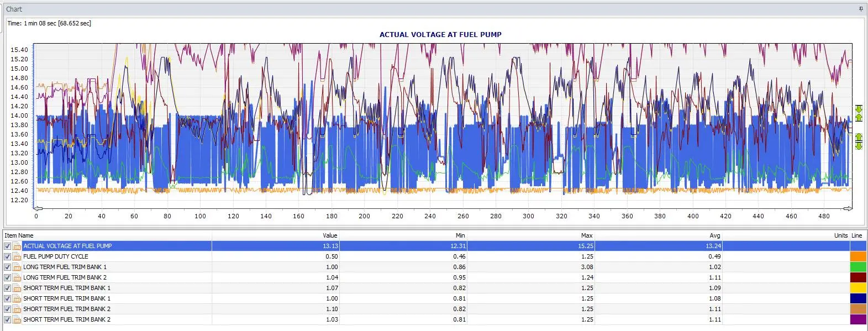Click the Chart panel title bar label
868x331 pixels.
click(x=14, y=9)
